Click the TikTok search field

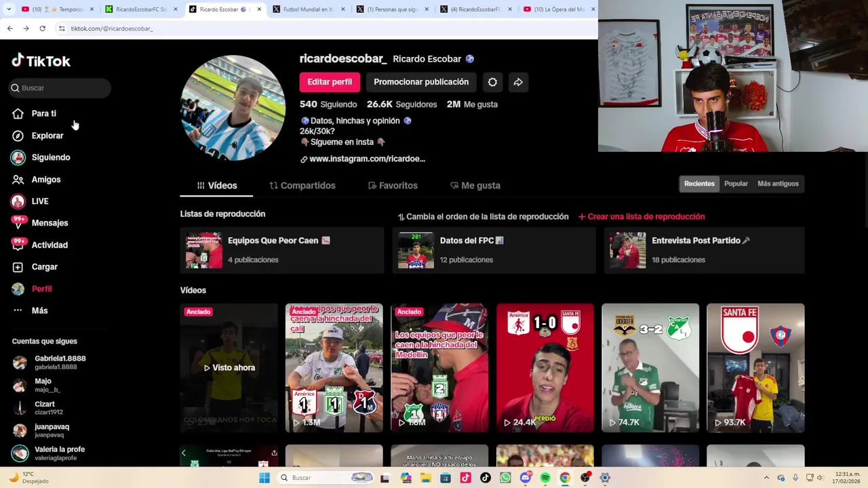[60, 88]
